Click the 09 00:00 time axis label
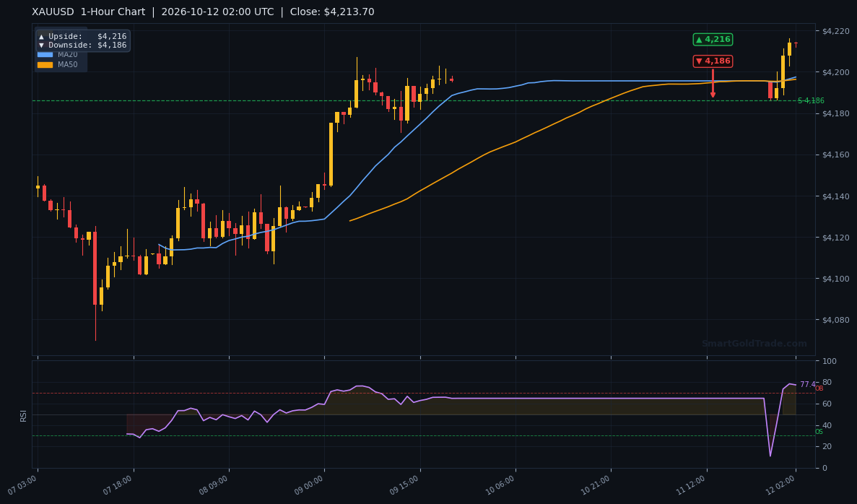857x504 pixels. click(x=309, y=485)
